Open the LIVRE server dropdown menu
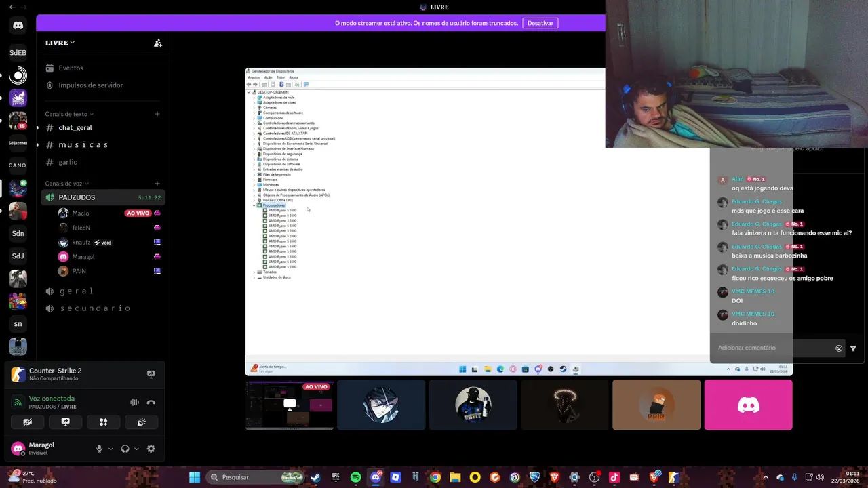This screenshot has width=868, height=488. tap(60, 43)
